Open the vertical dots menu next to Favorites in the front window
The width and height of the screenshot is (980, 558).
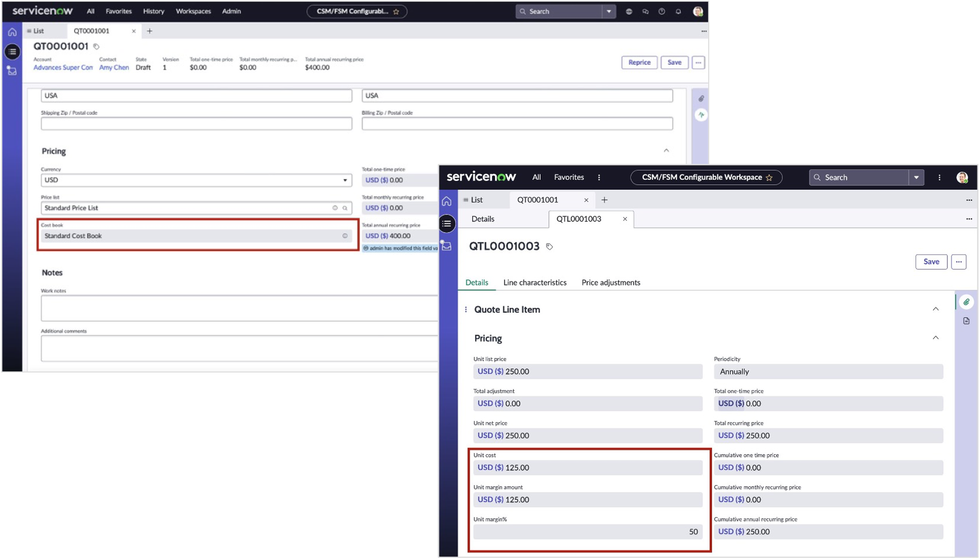click(x=599, y=177)
